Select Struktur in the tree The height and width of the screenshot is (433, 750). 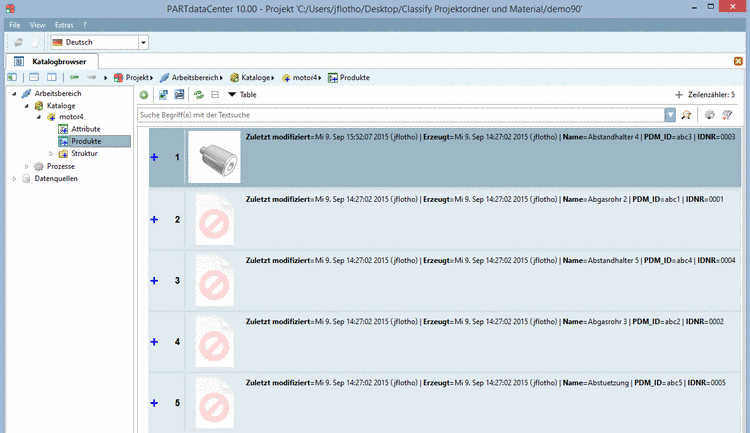pyautogui.click(x=84, y=154)
